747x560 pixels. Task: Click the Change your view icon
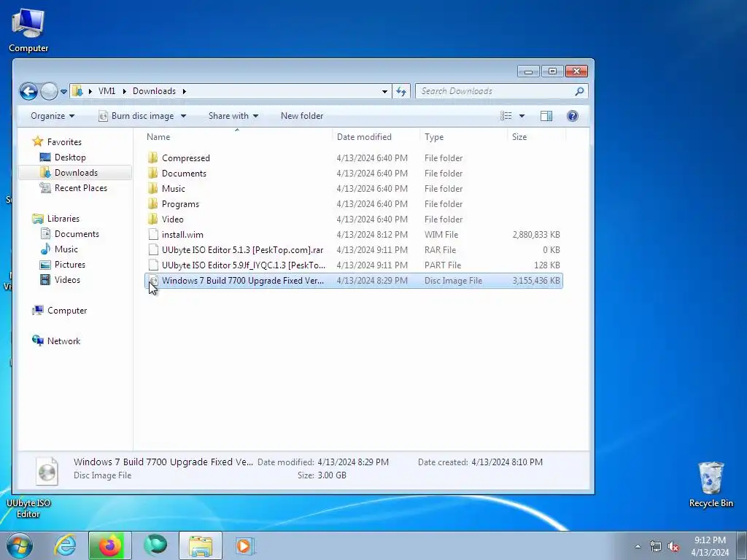click(x=506, y=116)
